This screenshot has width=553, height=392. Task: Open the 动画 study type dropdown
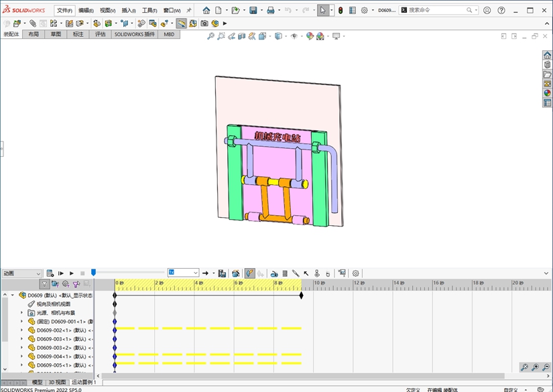[22, 273]
